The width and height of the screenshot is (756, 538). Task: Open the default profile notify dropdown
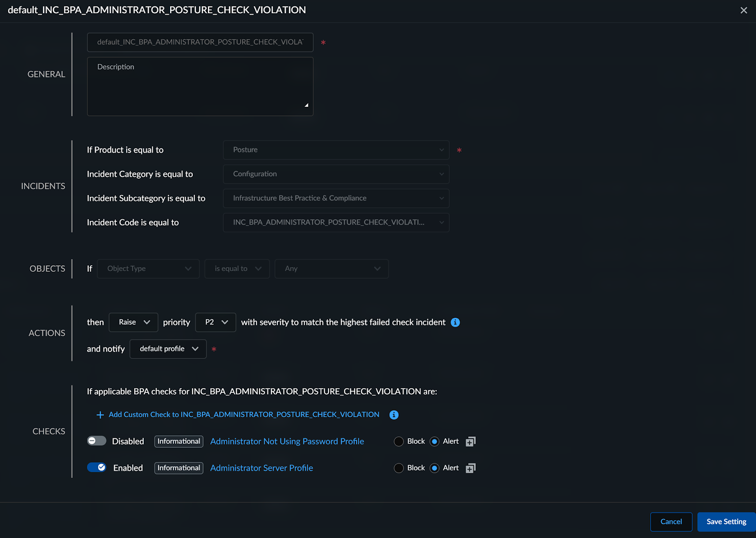(168, 349)
